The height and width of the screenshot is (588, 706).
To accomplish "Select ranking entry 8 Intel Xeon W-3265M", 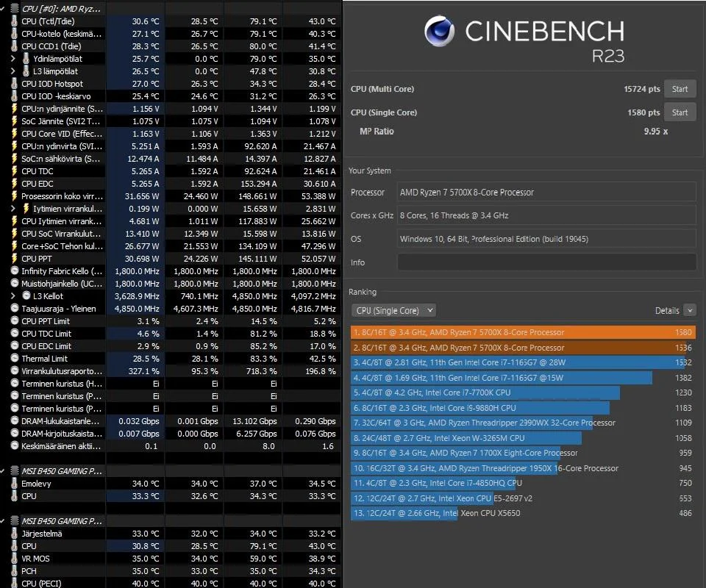I will pyautogui.click(x=523, y=438).
